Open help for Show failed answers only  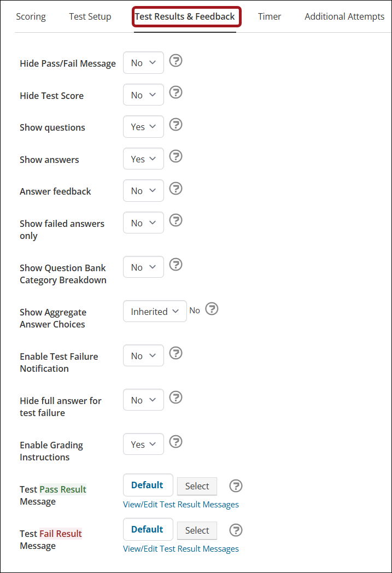click(175, 220)
